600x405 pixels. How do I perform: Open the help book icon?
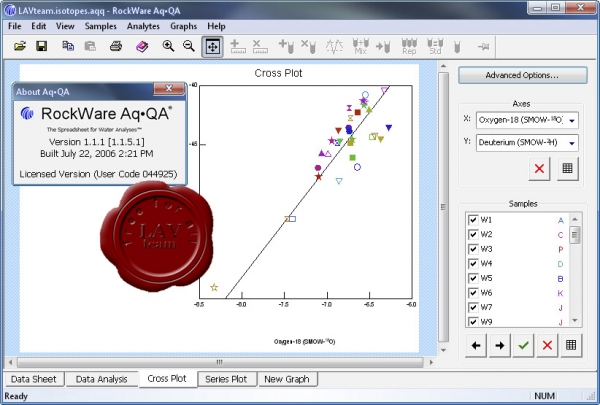click(x=142, y=47)
